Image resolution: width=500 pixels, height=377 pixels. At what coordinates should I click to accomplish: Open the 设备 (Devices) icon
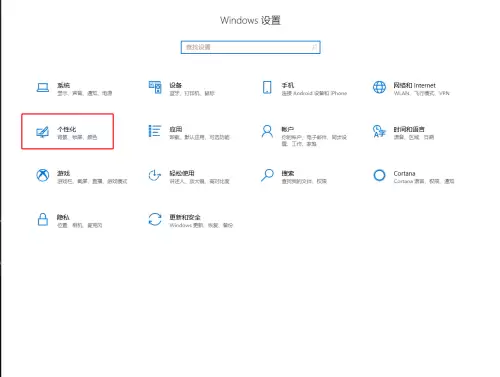(x=155, y=87)
